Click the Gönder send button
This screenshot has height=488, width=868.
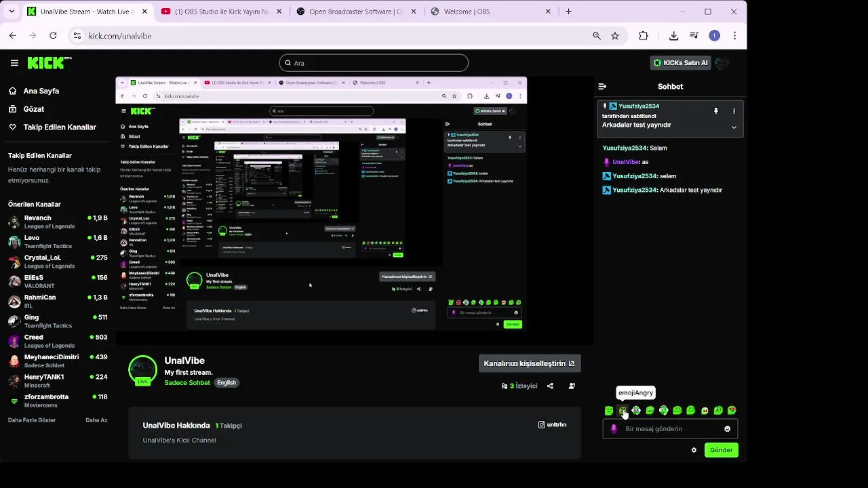[721, 450]
